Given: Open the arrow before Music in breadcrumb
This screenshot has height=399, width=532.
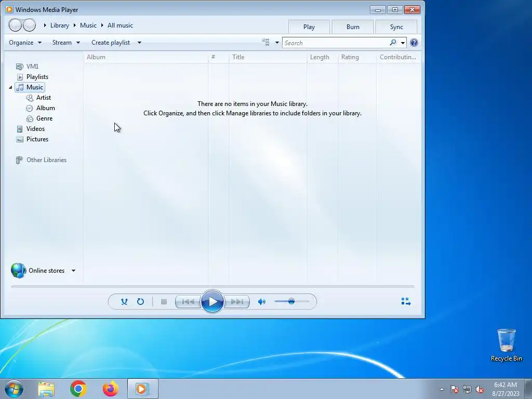Looking at the screenshot, I should pyautogui.click(x=75, y=25).
